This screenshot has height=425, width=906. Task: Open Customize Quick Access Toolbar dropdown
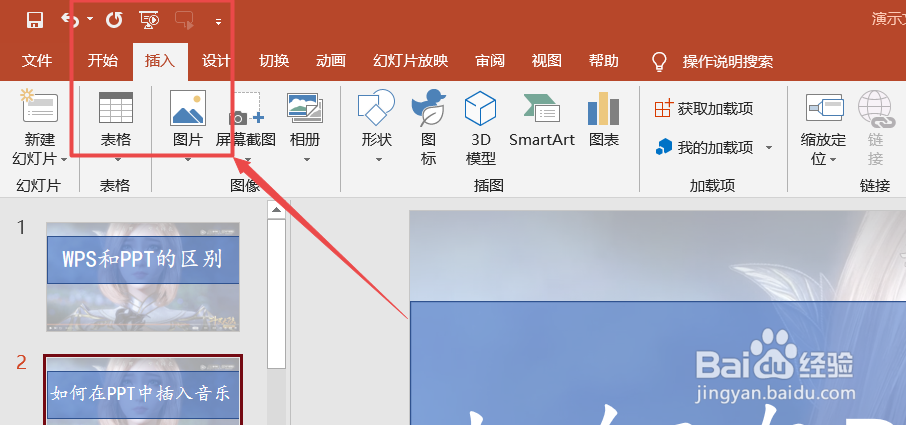pyautogui.click(x=218, y=22)
